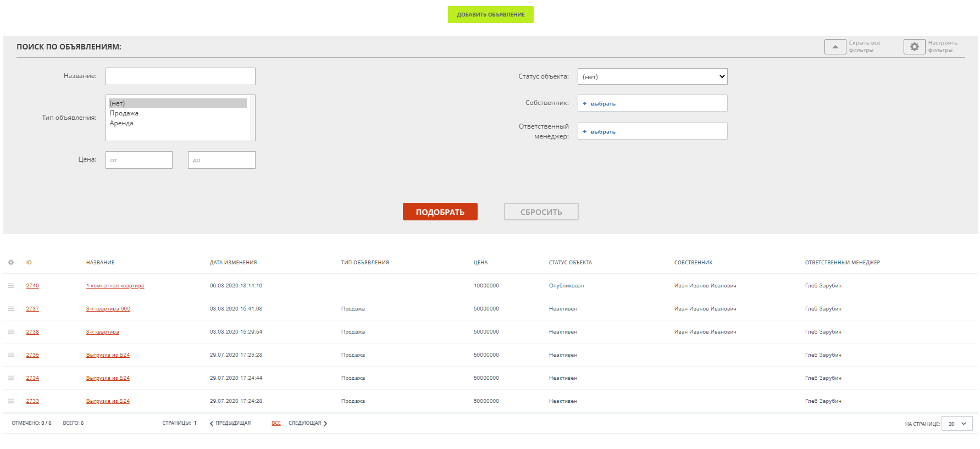Viewport: 980px width, 449px height.
Task: Open filter settings gear icon
Action: point(914,47)
